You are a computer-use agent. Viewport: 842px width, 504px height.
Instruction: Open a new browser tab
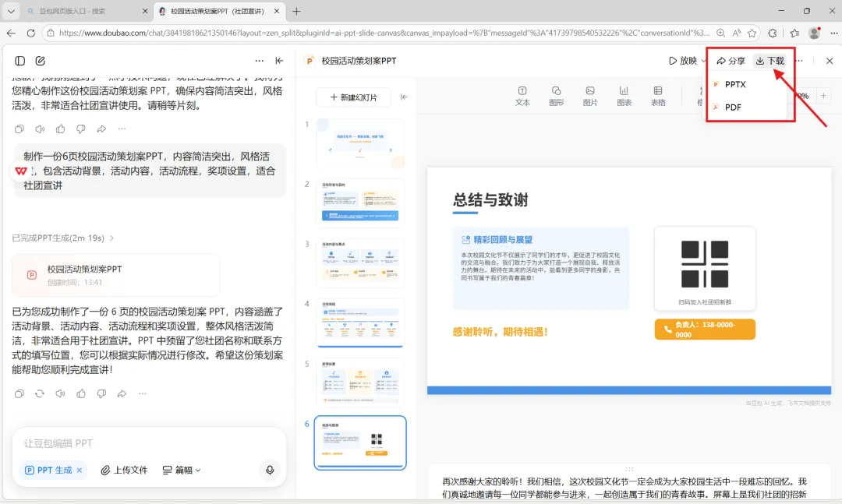[x=296, y=11]
